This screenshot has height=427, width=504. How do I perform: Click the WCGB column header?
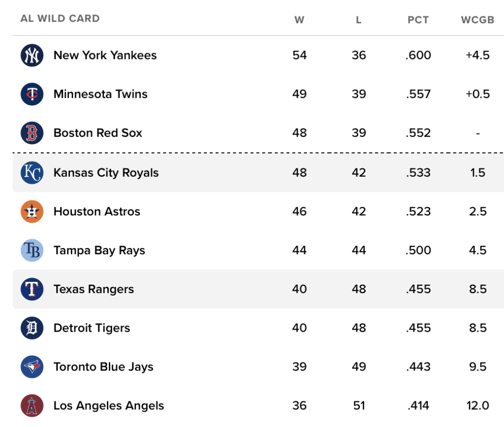tap(477, 20)
